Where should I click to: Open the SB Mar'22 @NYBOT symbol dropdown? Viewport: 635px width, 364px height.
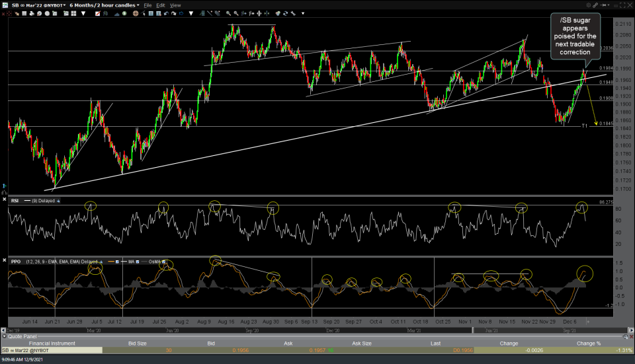click(x=36, y=5)
